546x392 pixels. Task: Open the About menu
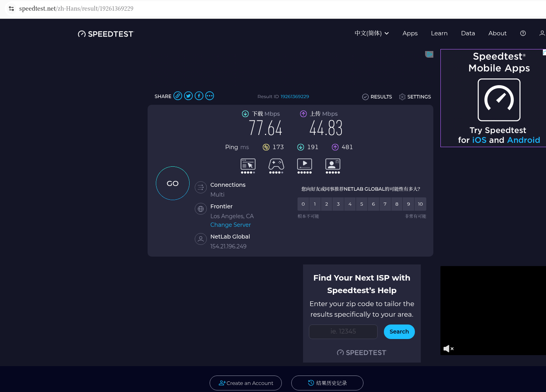click(497, 33)
